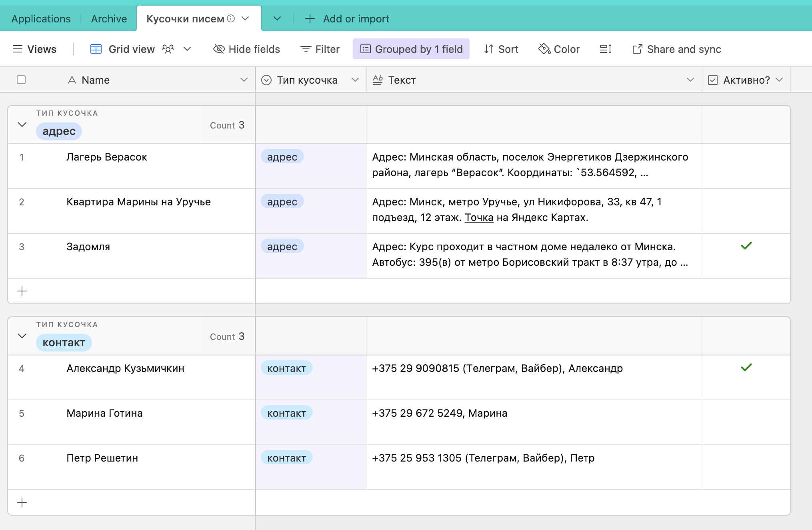This screenshot has width=812, height=530.
Task: Select all records checkbox in header
Action: (21, 80)
